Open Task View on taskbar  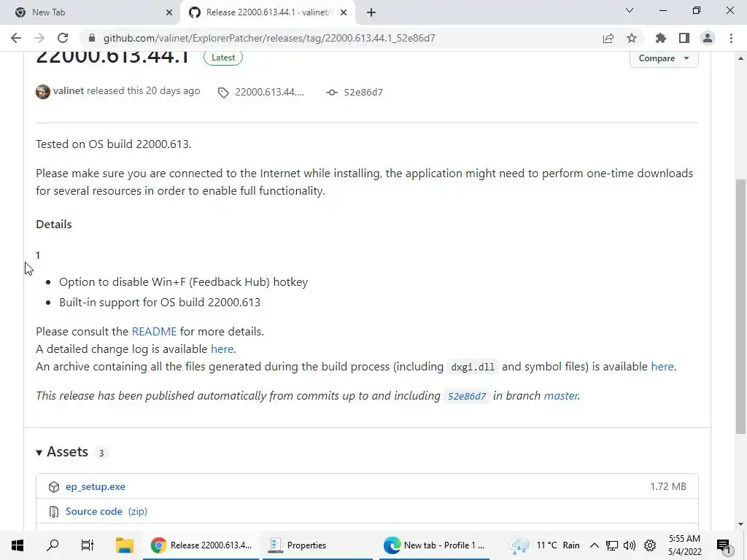(88, 545)
